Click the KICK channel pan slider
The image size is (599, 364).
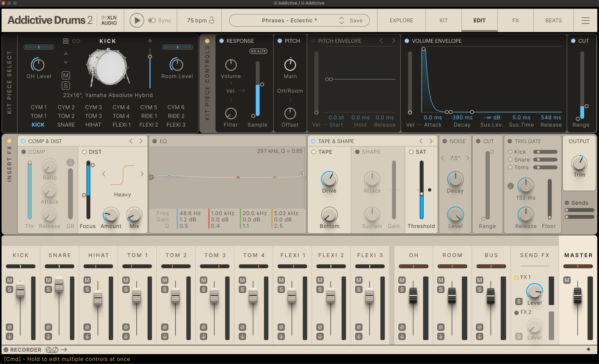pos(21,266)
